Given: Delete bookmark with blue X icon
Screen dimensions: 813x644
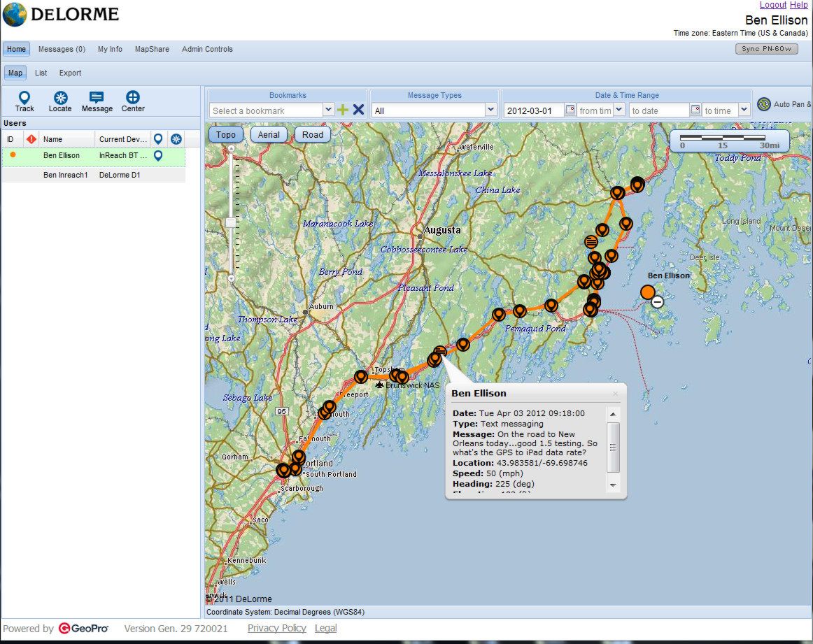Looking at the screenshot, I should click(x=358, y=110).
